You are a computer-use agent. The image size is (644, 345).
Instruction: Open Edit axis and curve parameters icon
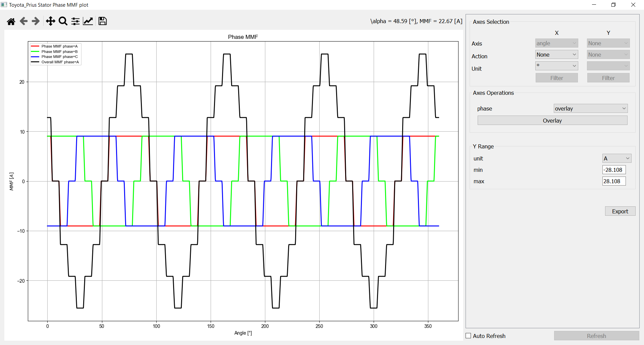point(88,21)
